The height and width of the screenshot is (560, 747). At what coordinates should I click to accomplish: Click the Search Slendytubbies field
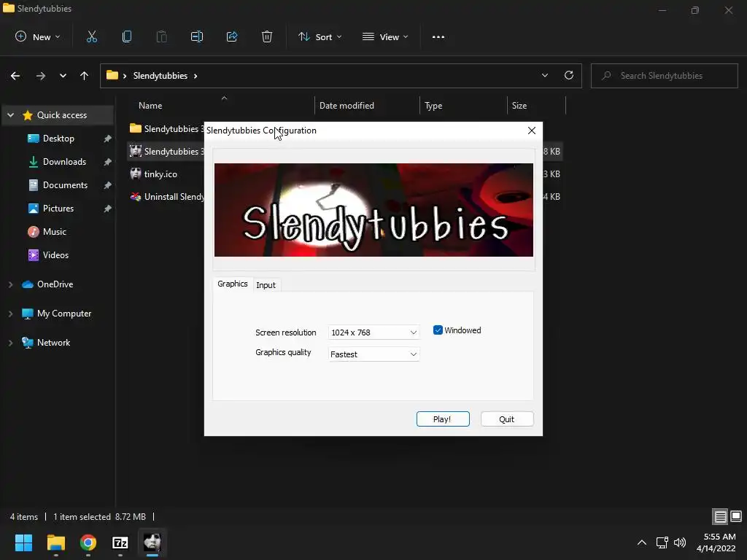coord(664,76)
